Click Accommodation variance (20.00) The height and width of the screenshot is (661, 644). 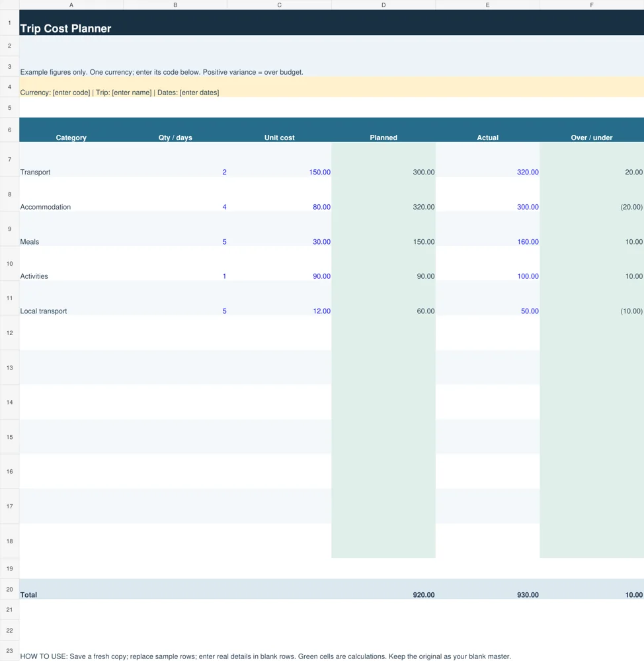click(592, 194)
